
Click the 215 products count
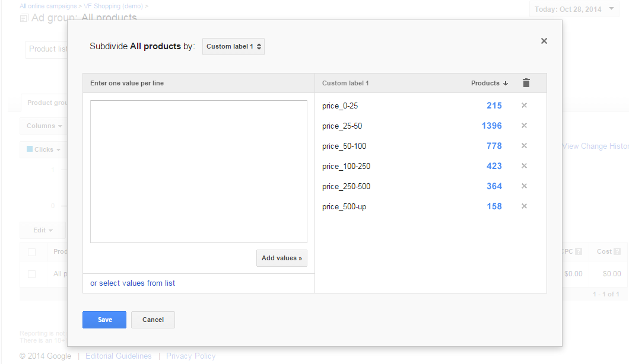coord(494,106)
